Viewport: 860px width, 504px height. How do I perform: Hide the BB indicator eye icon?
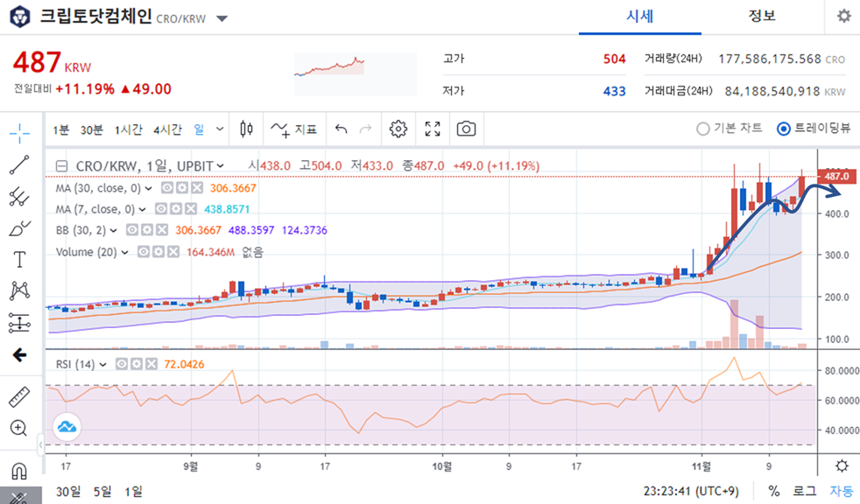coord(132,230)
